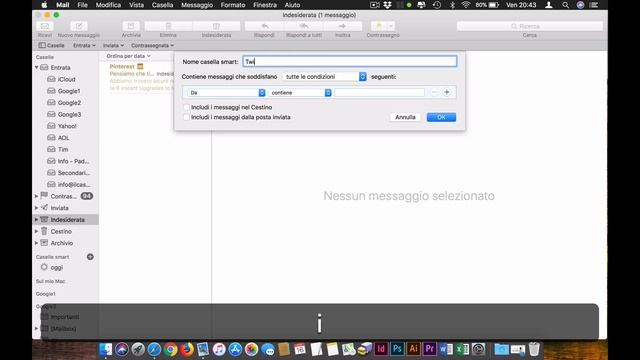Open InDesign from the Dock

[x=381, y=349]
